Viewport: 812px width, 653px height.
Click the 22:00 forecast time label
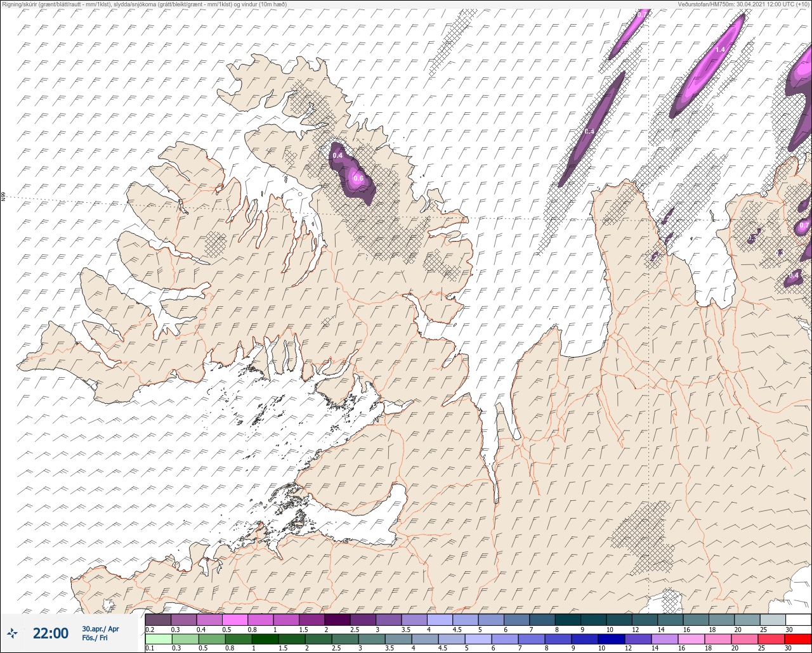(x=50, y=633)
